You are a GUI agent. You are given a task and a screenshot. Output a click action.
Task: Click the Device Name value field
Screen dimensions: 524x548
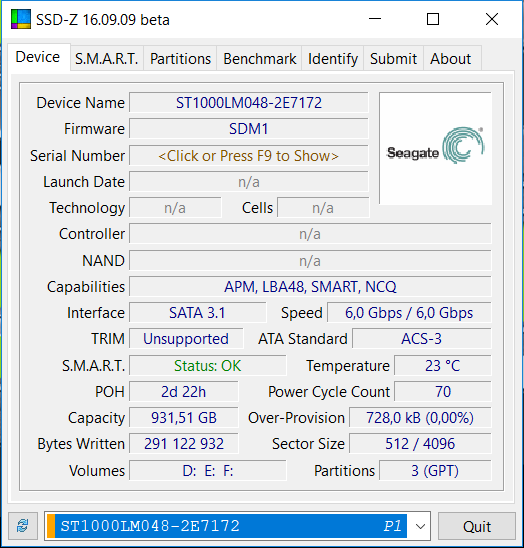(x=249, y=102)
